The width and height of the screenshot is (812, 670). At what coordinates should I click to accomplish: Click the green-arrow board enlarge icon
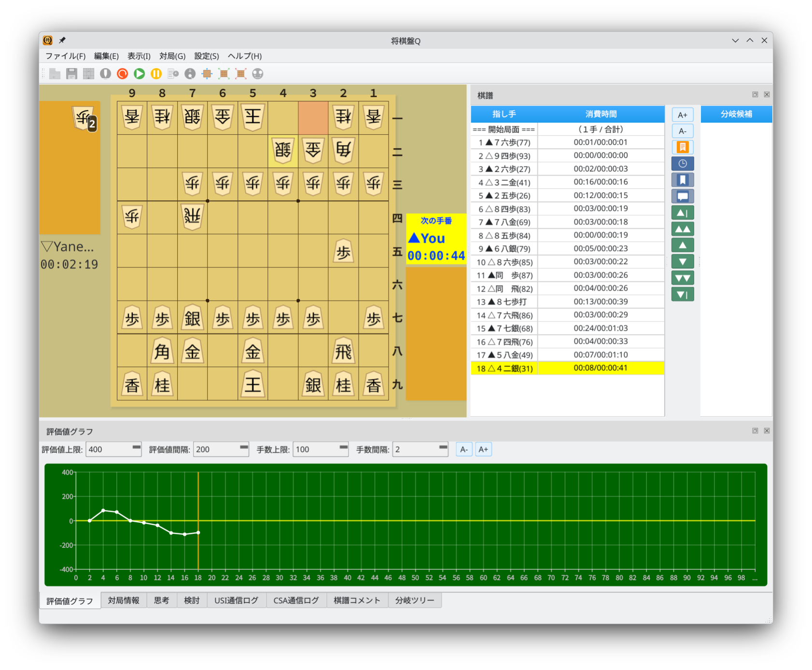coord(224,73)
